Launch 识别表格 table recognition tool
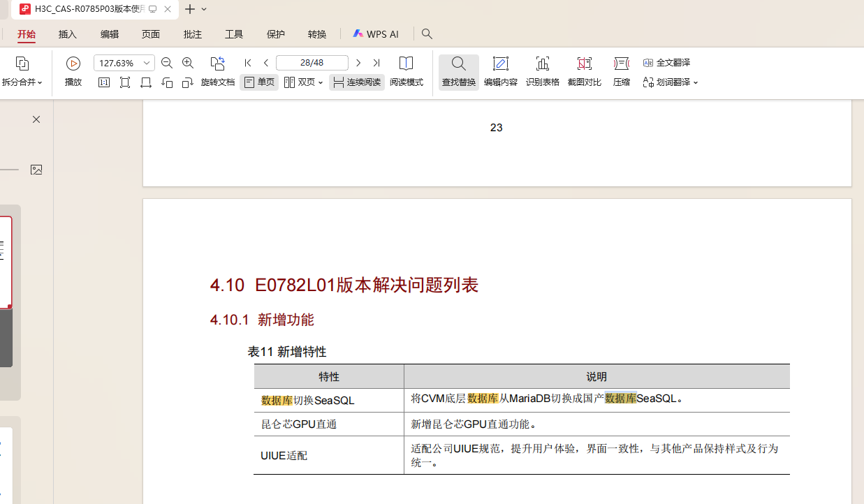Screen dimensions: 864x504 pyautogui.click(x=542, y=72)
